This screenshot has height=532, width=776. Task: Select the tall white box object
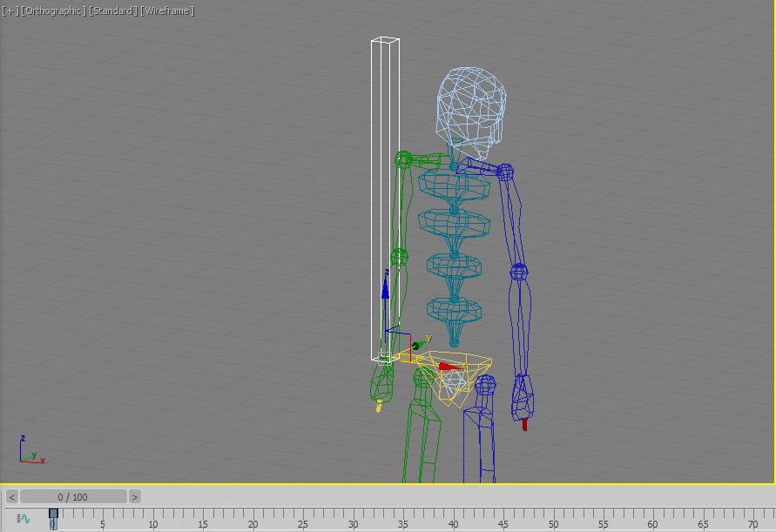385,198
